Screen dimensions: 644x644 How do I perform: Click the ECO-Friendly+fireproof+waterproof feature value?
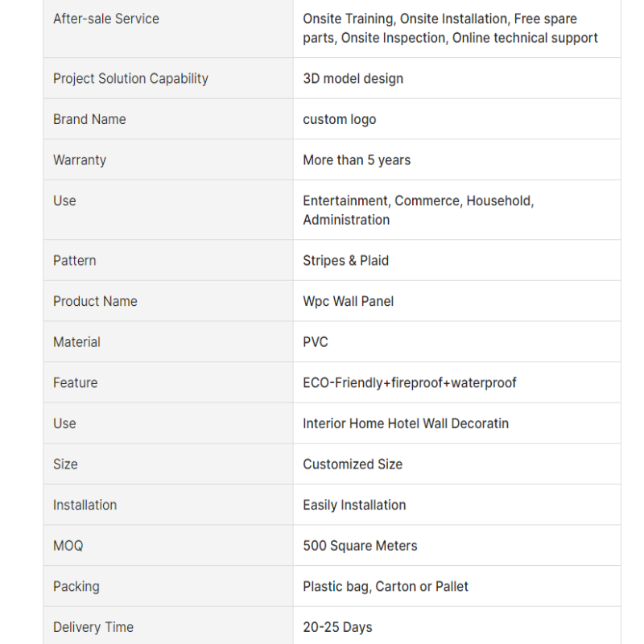pos(409,382)
